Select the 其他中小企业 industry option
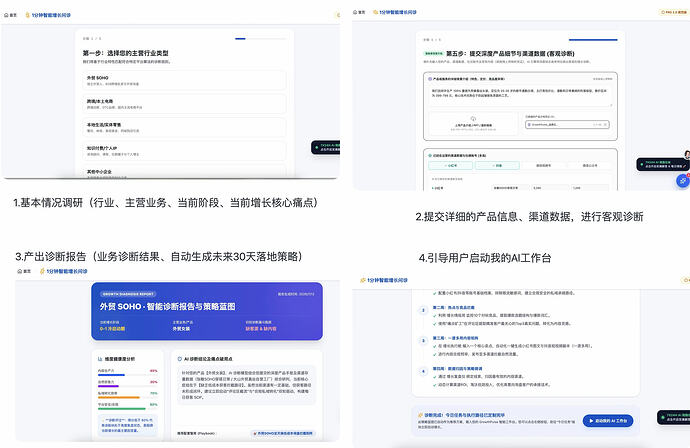This screenshot has height=448, width=690. click(x=184, y=172)
